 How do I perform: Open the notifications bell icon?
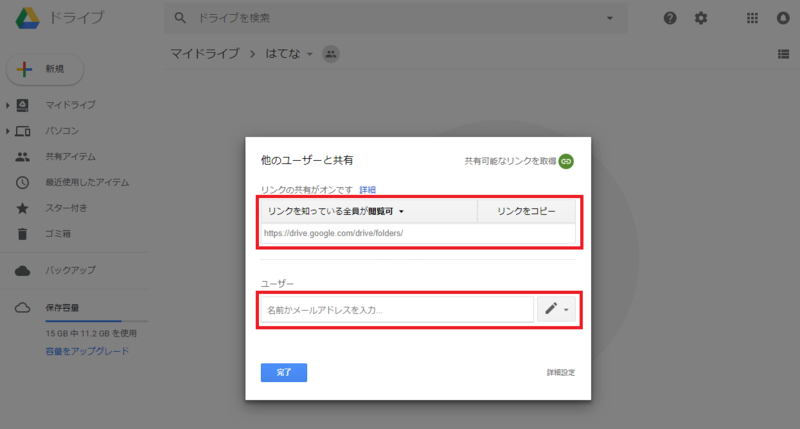tap(783, 18)
